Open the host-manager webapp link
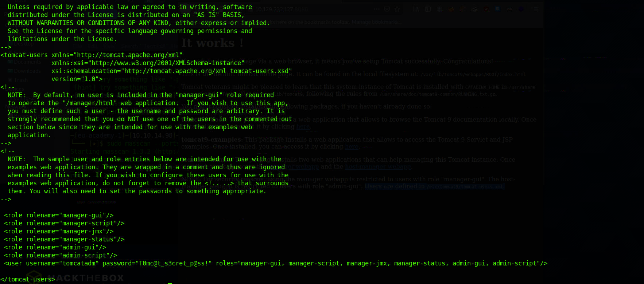This screenshot has height=284, width=644. [x=378, y=166]
